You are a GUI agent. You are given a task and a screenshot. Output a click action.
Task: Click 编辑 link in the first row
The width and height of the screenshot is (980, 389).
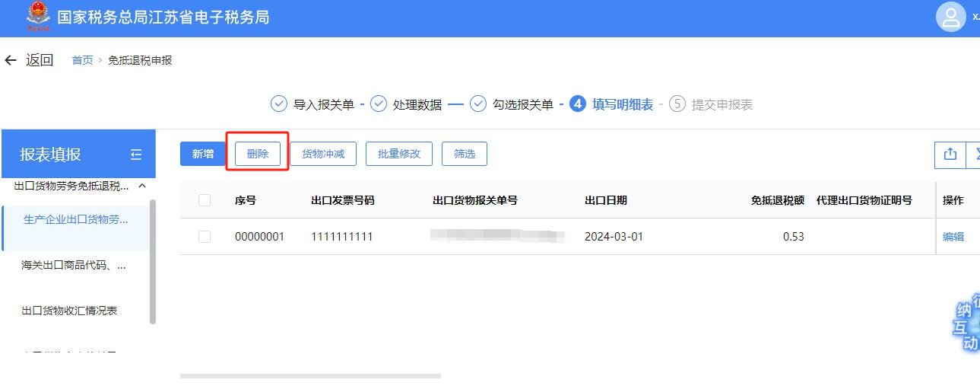pos(953,237)
